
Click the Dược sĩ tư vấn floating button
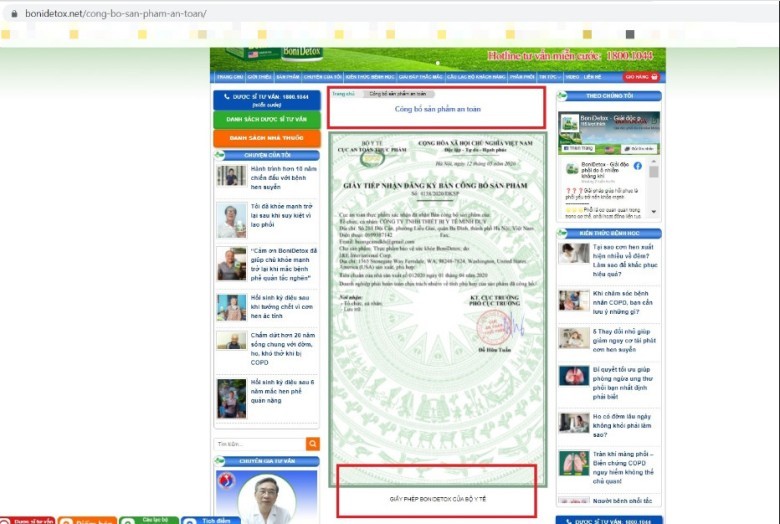click(x=28, y=520)
